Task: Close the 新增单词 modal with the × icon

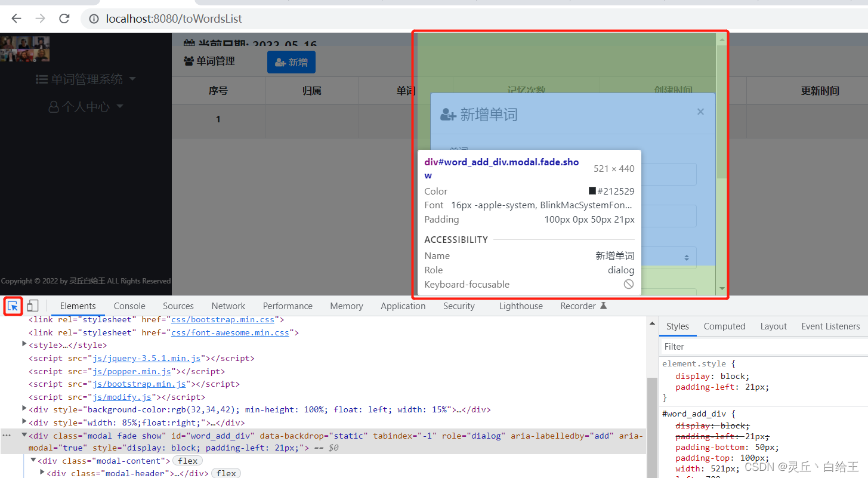Action: point(700,112)
